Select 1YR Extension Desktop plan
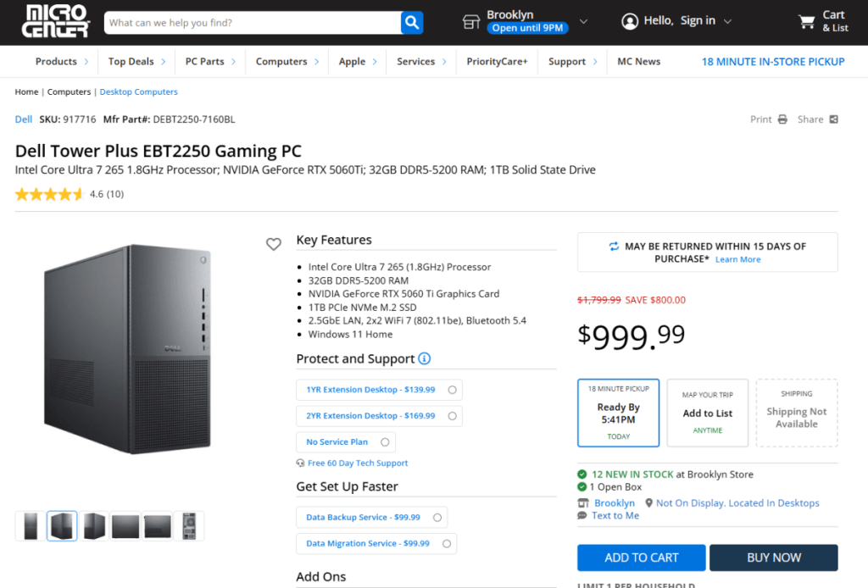The width and height of the screenshot is (868, 588). coord(453,390)
